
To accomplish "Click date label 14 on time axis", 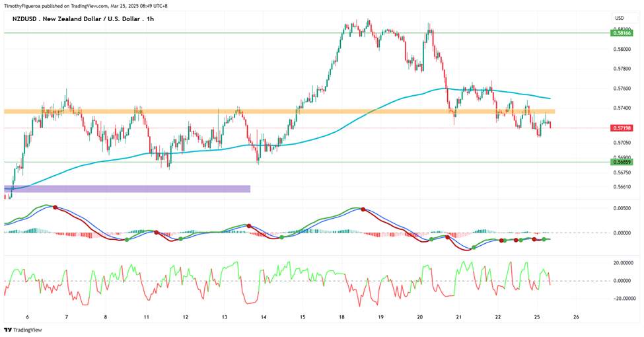I will click(x=264, y=317).
